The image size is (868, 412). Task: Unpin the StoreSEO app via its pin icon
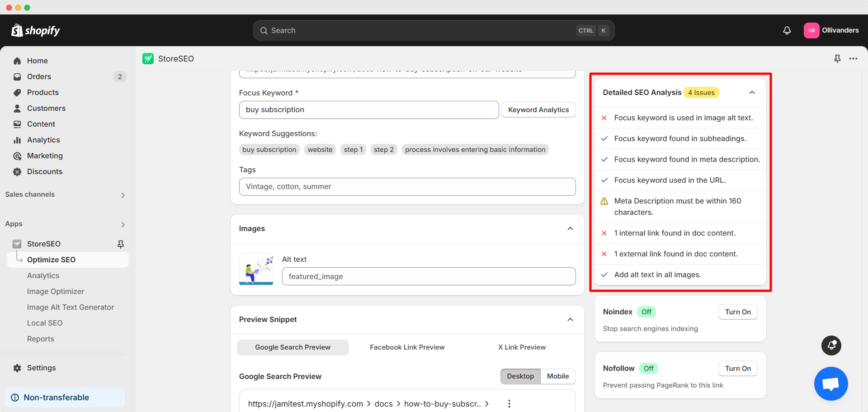click(121, 244)
